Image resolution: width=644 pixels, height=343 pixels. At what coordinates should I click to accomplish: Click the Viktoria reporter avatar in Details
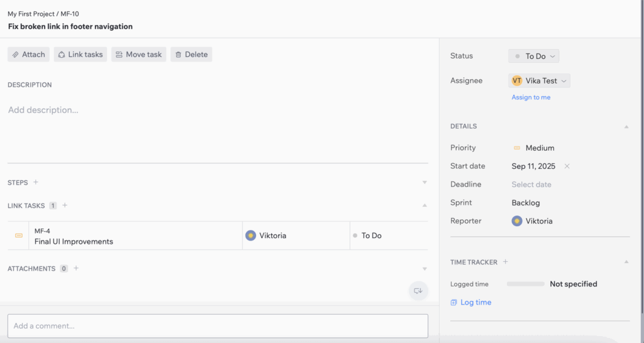(517, 221)
